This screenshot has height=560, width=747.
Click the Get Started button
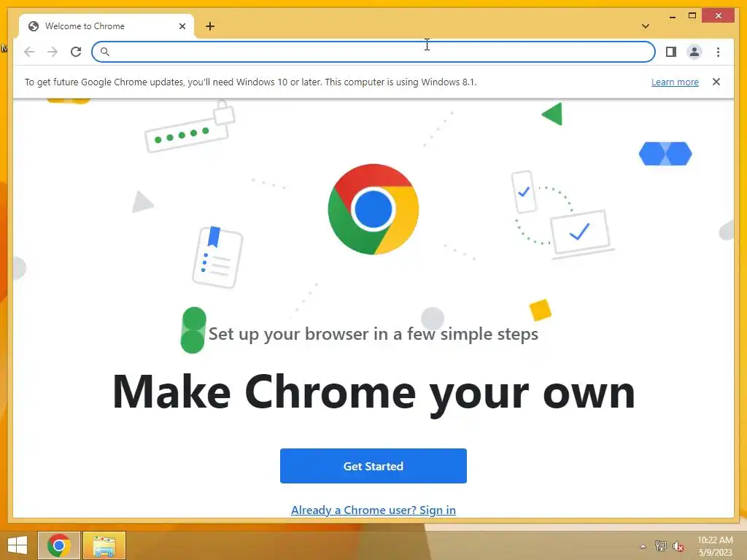(x=373, y=466)
